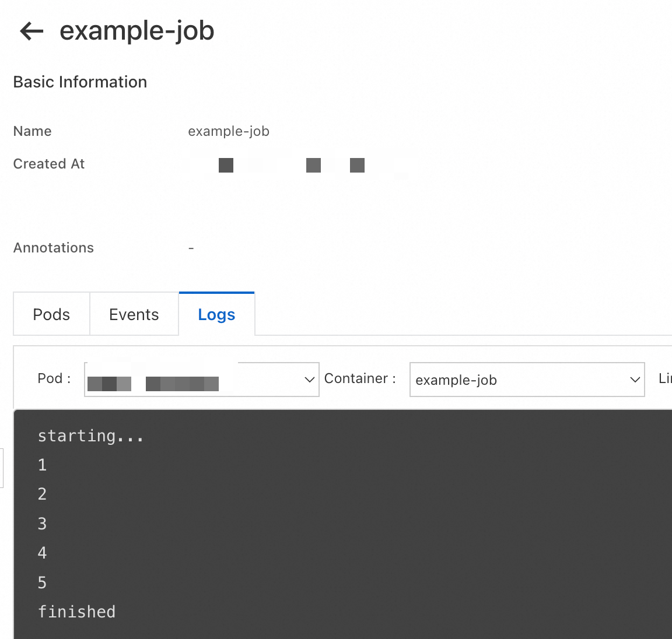Select the Logs tab
Screen dimensions: 672x639
click(216, 314)
